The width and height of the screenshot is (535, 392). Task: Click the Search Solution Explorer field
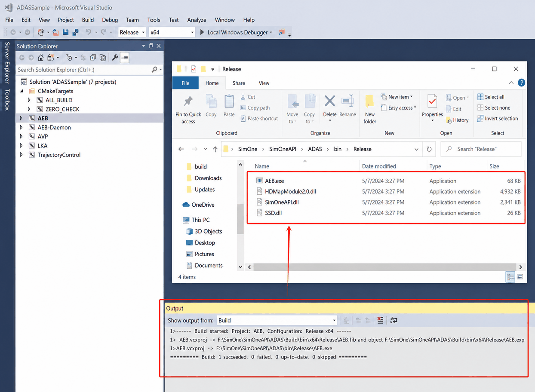click(89, 70)
